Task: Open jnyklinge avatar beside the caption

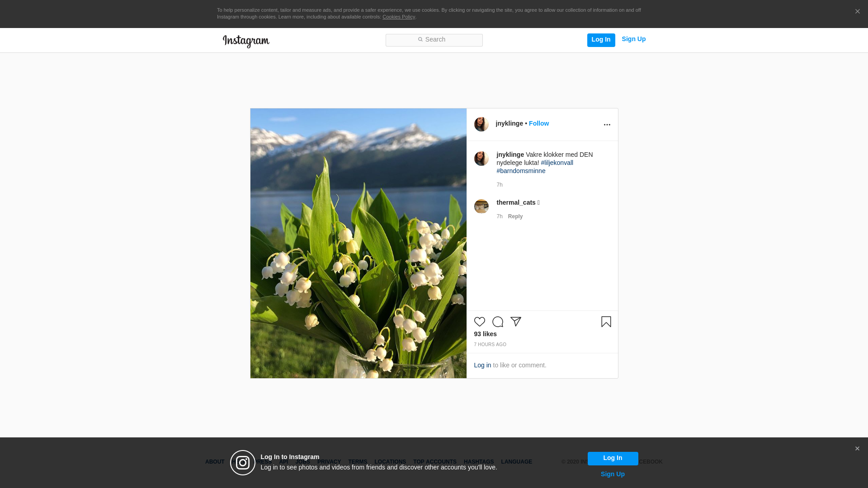Action: tap(481, 159)
